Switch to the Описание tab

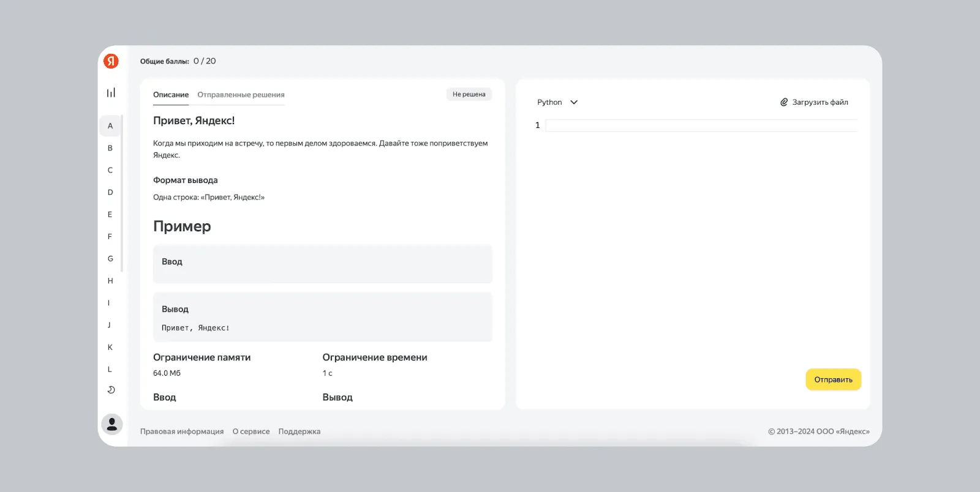click(171, 95)
